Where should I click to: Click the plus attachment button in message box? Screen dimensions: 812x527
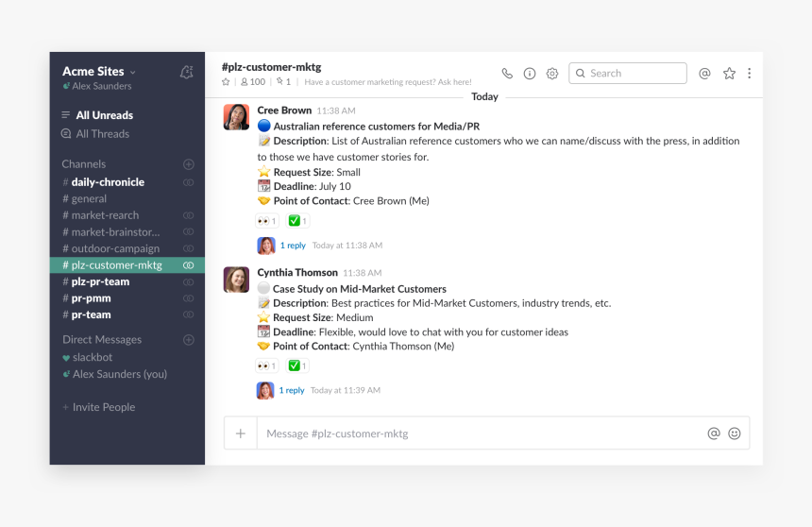pos(240,433)
